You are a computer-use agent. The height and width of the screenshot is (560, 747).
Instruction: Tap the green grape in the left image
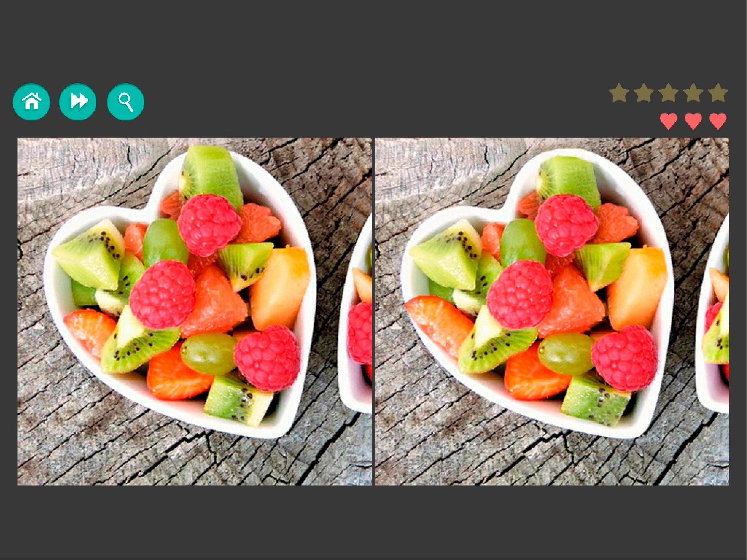click(x=208, y=353)
